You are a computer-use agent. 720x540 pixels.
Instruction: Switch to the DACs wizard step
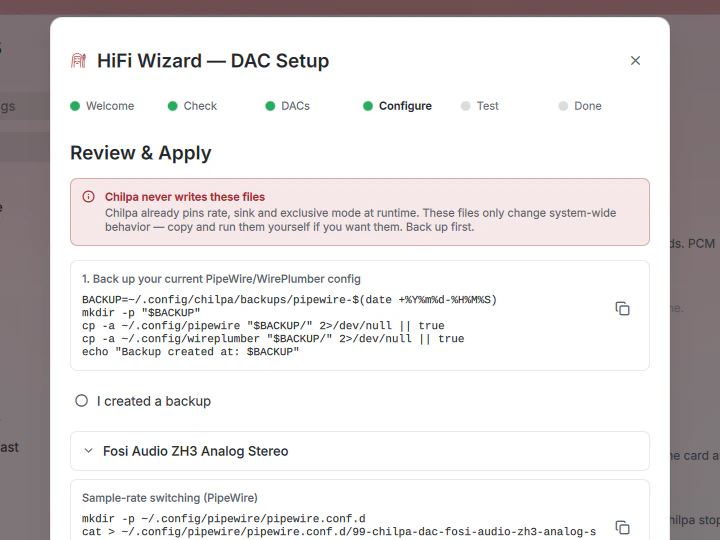coord(295,106)
